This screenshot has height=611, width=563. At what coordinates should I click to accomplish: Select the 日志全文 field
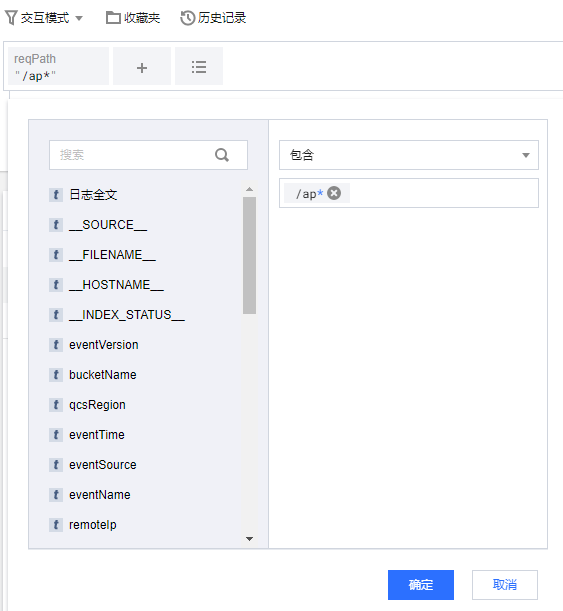94,194
